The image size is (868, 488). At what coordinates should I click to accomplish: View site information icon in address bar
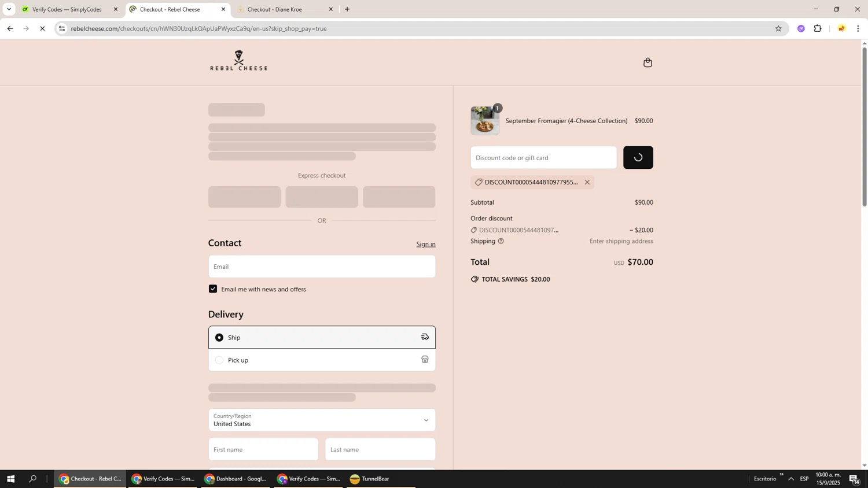point(62,28)
